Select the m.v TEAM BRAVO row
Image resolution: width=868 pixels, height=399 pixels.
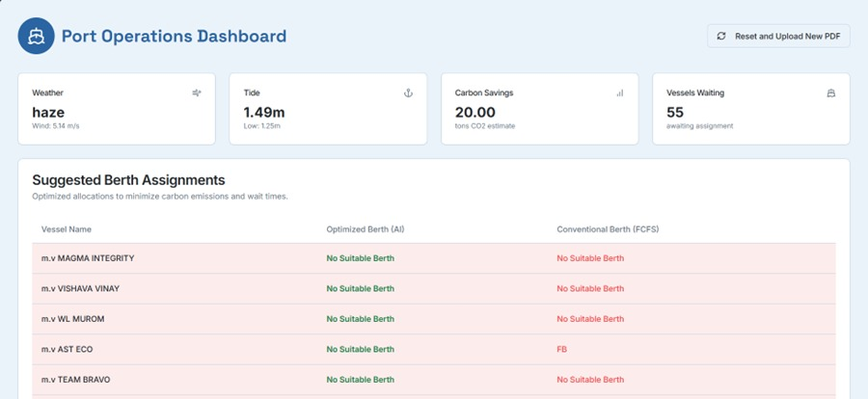pyautogui.click(x=75, y=380)
